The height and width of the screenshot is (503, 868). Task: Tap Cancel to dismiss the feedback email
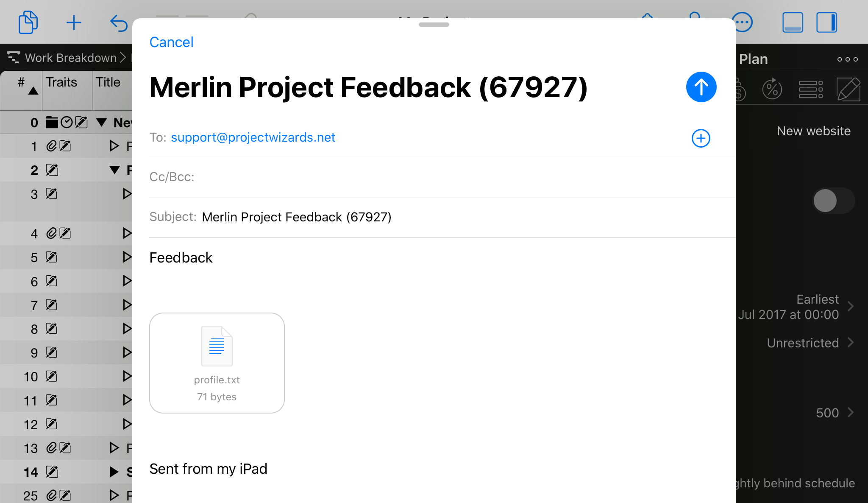pyautogui.click(x=171, y=42)
